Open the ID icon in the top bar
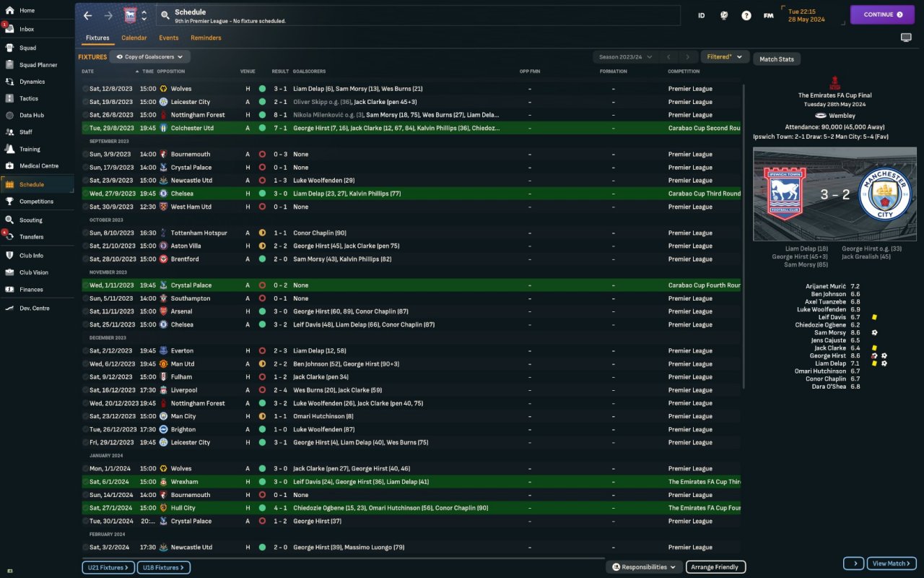The height and width of the screenshot is (578, 924). [701, 15]
